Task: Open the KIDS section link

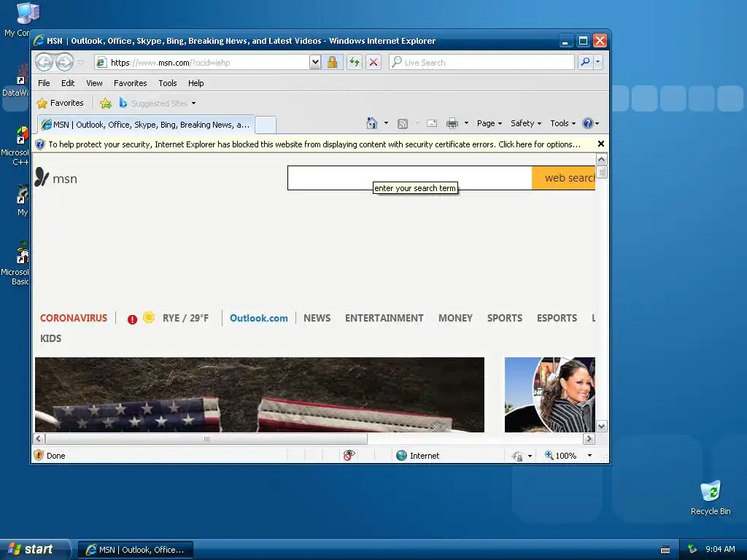Action: click(51, 338)
